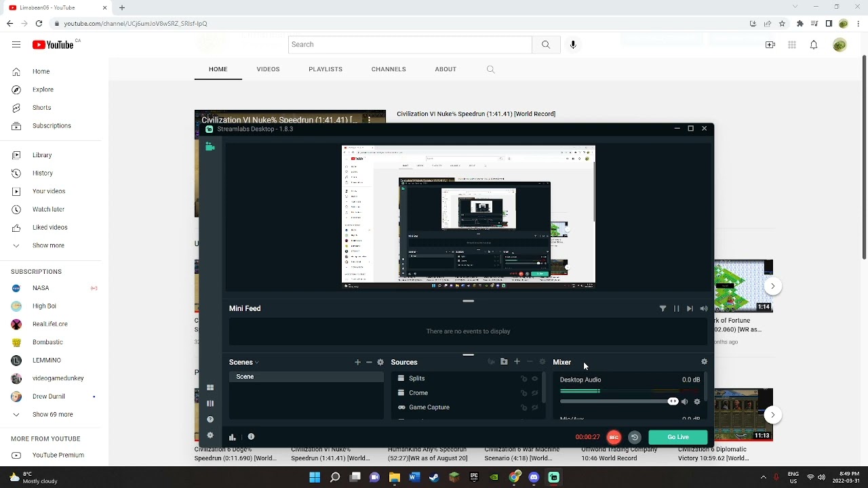The width and height of the screenshot is (868, 488).
Task: Switch to the CHANNELS tab
Action: coord(389,69)
